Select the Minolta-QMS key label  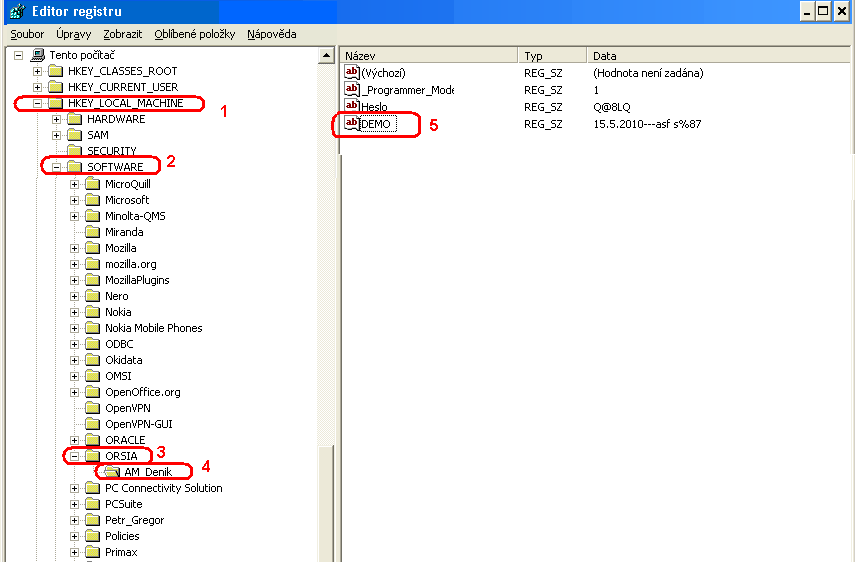tap(135, 216)
